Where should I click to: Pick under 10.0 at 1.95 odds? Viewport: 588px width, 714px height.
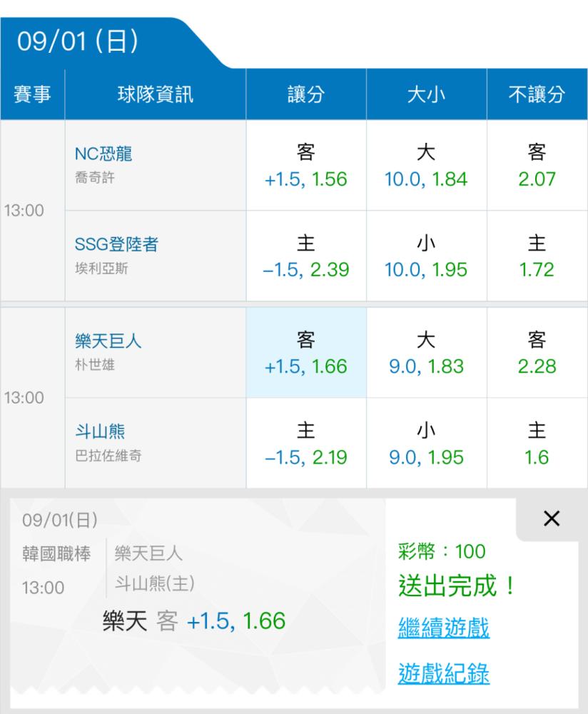point(427,256)
